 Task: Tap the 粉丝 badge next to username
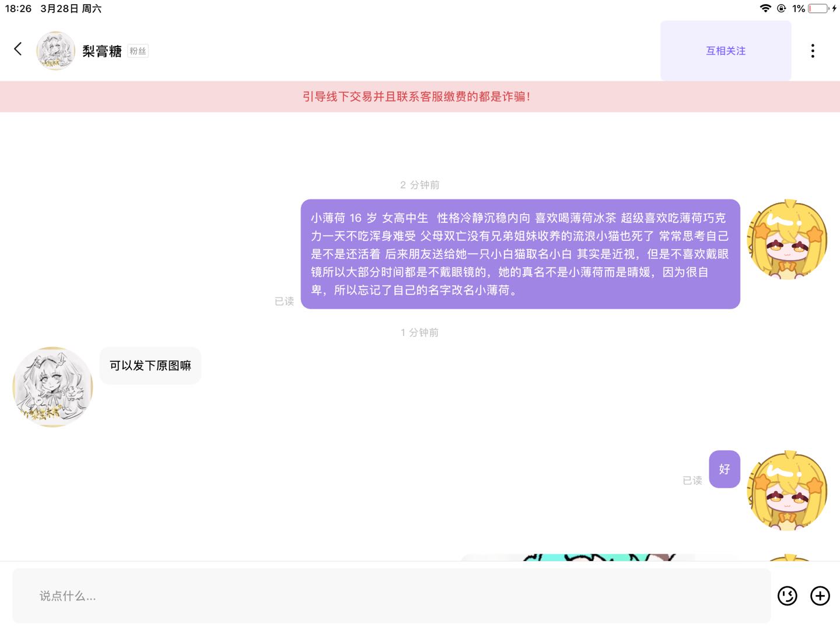(138, 51)
